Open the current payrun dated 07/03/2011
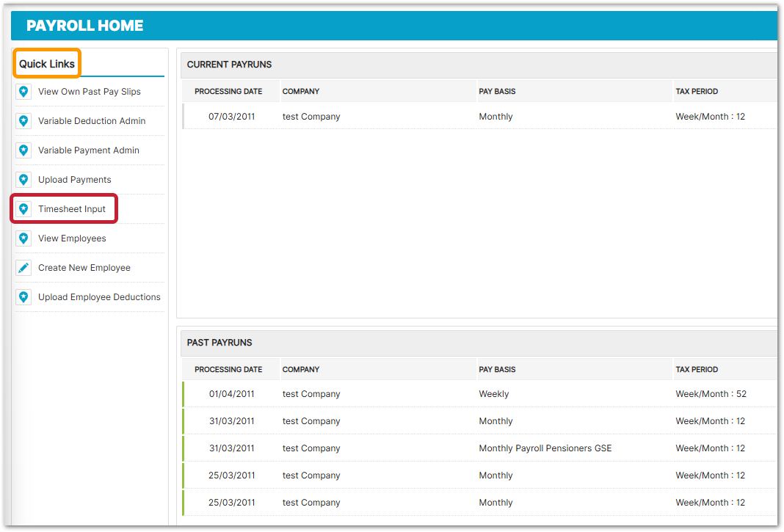 (x=231, y=117)
